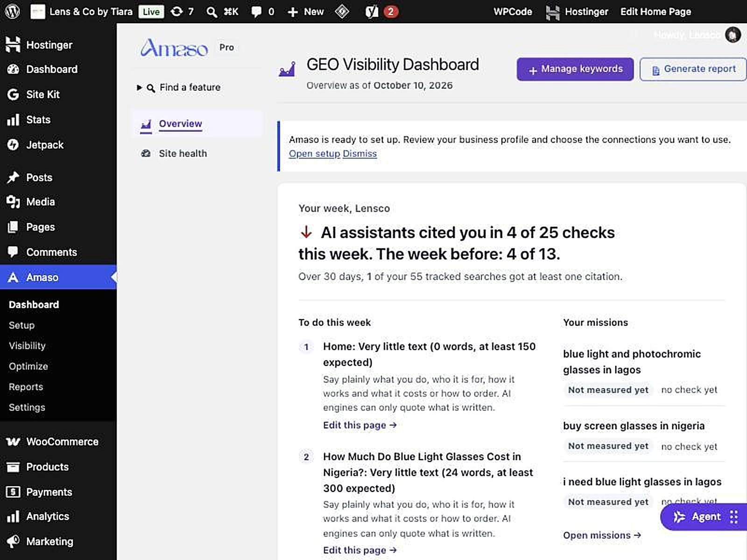Click the Posts pin icon in sidebar
747x560 pixels.
[13, 177]
